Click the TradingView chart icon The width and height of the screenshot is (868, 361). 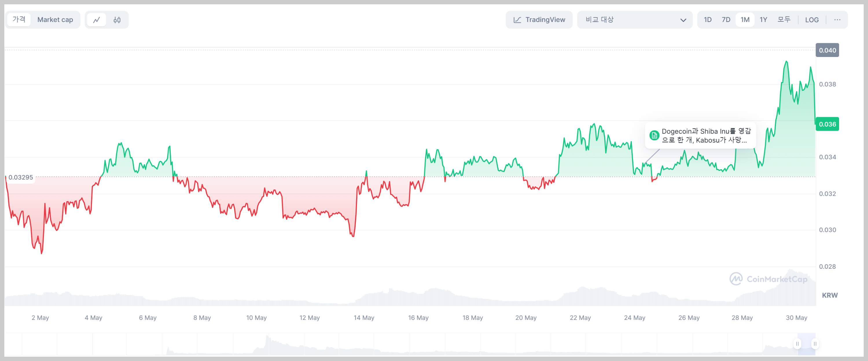517,20
